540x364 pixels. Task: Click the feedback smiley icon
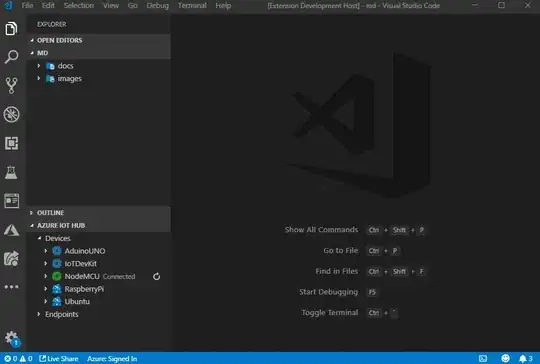coord(505,358)
